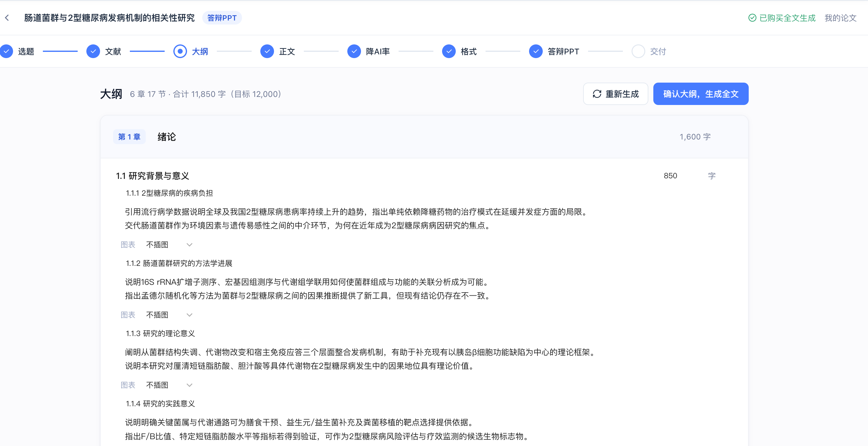868x446 pixels.
Task: Go to the 选题 step
Action: point(26,52)
